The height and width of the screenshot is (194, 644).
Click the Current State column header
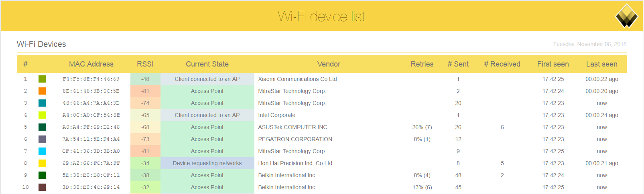[x=207, y=64]
